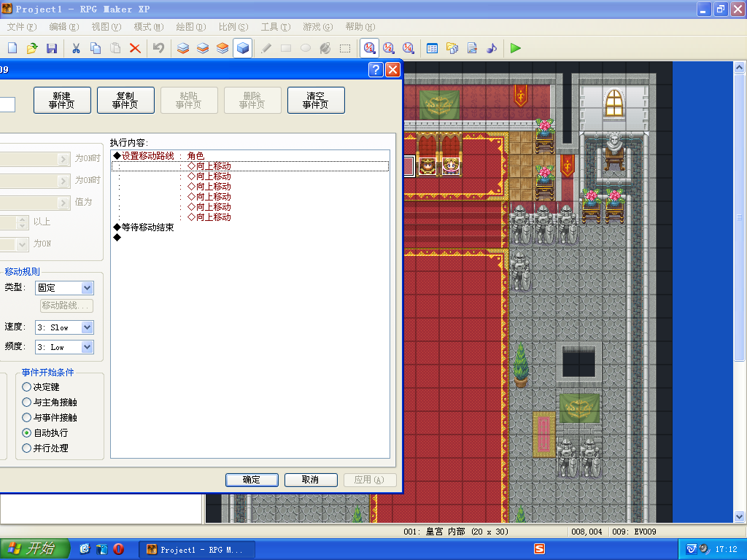Viewport: 747px width, 560px height.
Task: Select the event layer cube icon
Action: pyautogui.click(x=242, y=48)
